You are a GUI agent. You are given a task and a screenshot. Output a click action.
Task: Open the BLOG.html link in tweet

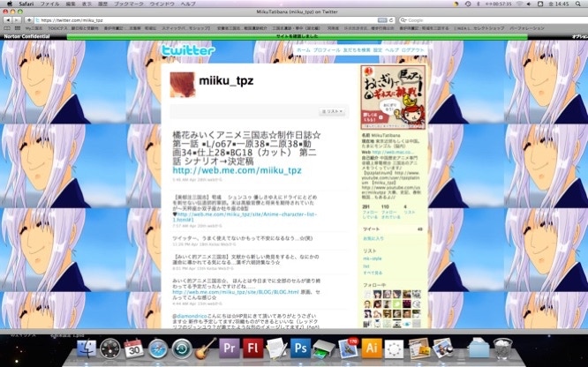[x=236, y=292]
